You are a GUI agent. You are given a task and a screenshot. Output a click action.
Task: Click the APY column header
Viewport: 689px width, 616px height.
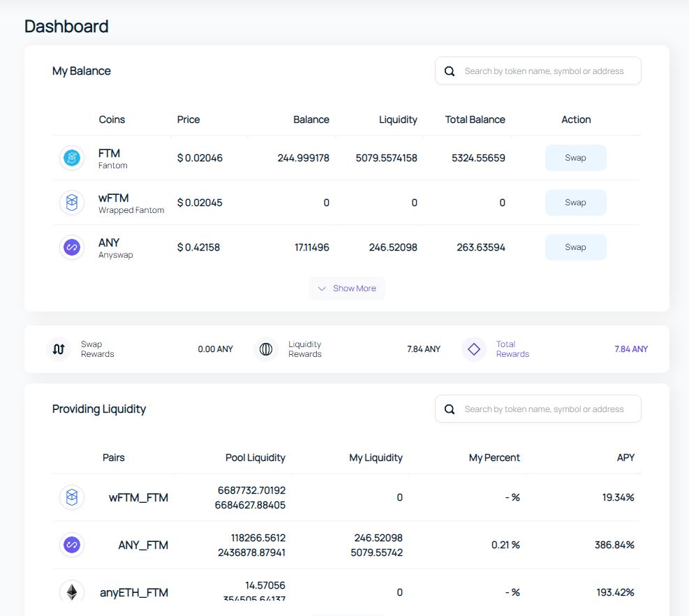point(625,457)
